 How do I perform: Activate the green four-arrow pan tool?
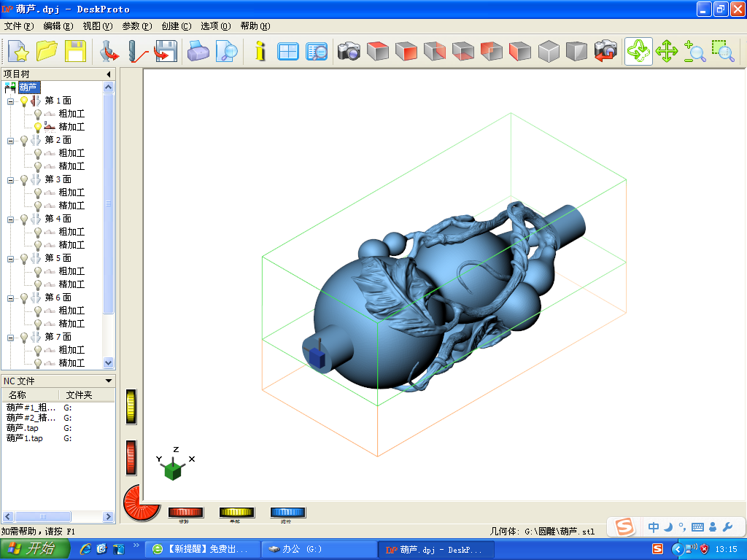(x=667, y=51)
